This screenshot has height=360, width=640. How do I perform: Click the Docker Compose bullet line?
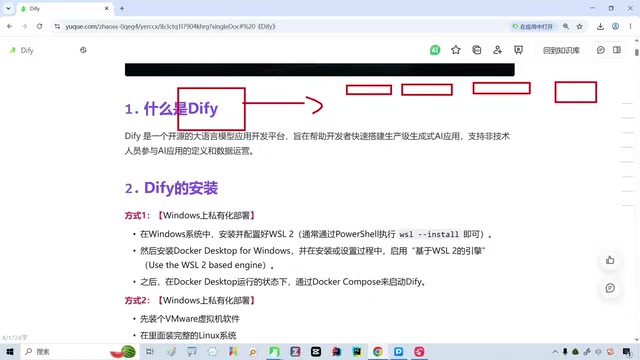click(283, 282)
